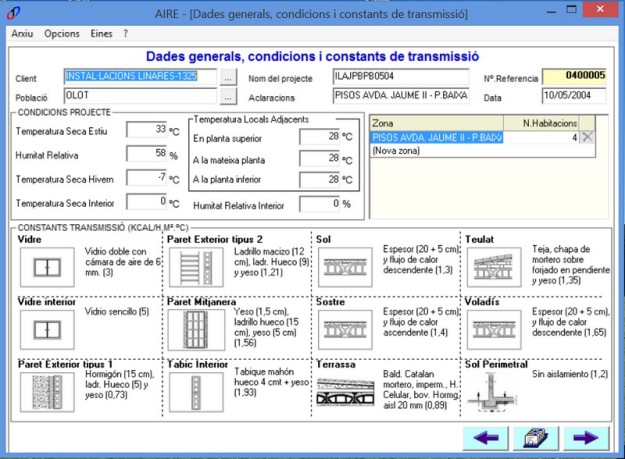This screenshot has width=625, height=459.
Task: Select the Terrassa terrace section icon
Action: [x=345, y=392]
